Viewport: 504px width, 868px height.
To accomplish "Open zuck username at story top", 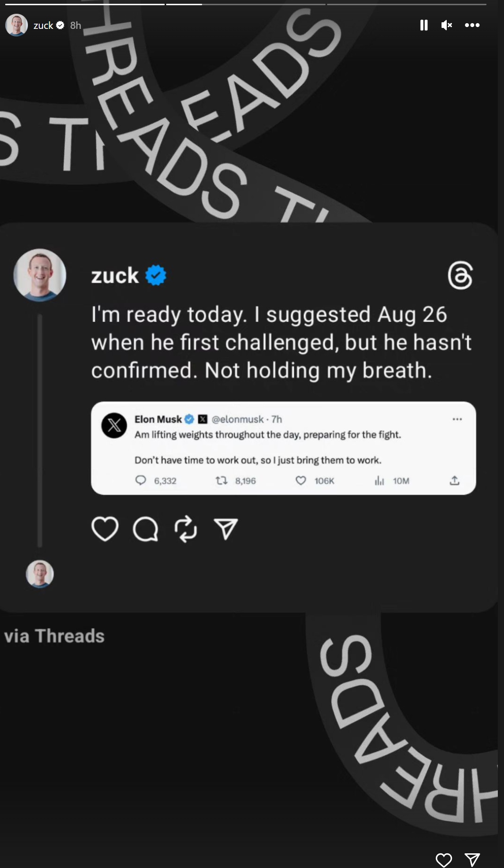I will coord(43,26).
